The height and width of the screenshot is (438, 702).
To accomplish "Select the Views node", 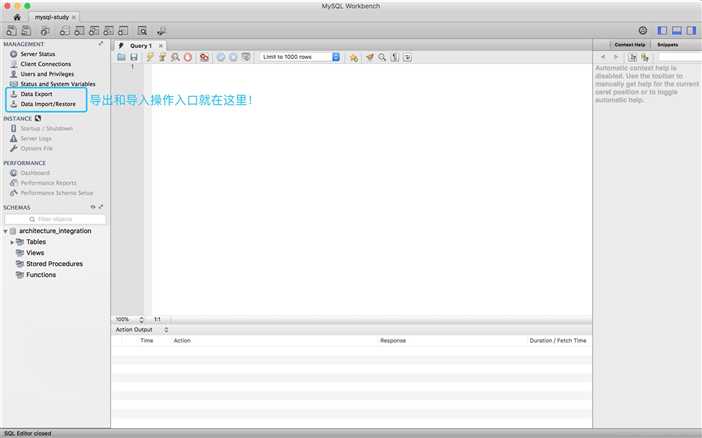I will pos(35,253).
